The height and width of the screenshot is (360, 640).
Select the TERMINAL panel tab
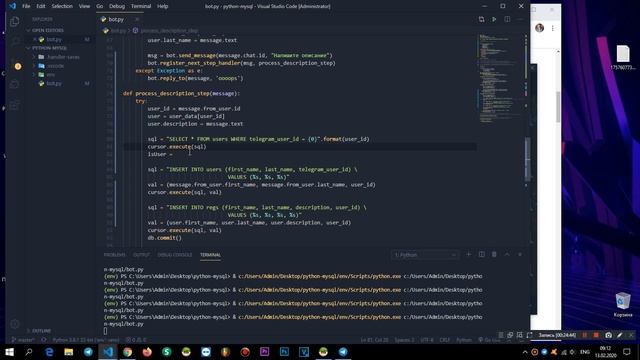point(210,255)
